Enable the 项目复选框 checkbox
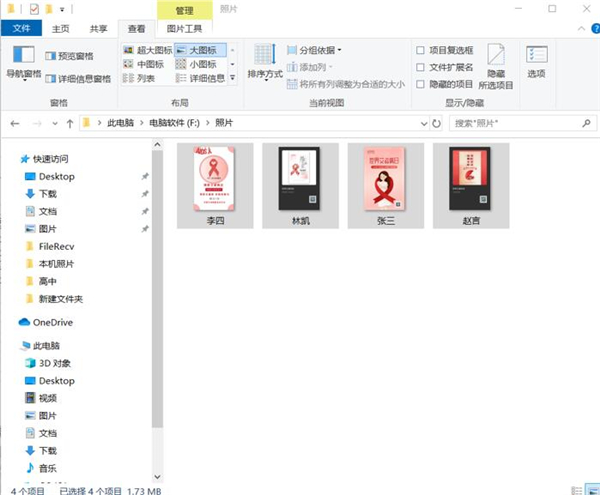600x495 pixels. coord(421,50)
